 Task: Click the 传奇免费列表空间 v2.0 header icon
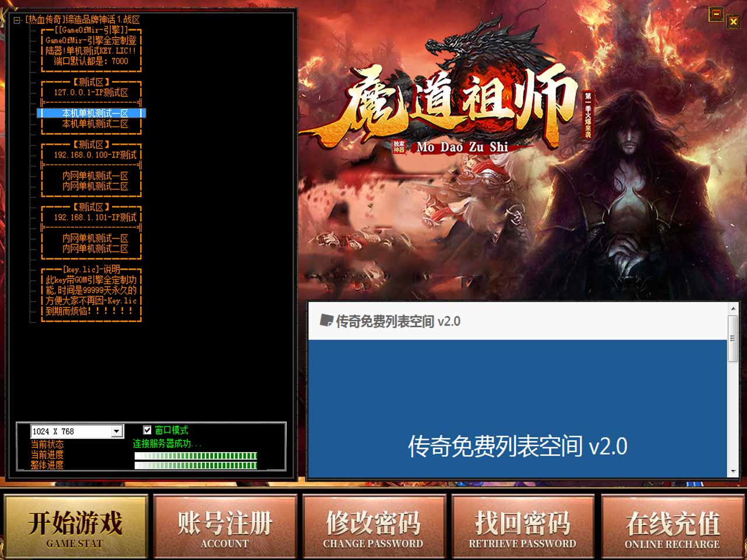click(x=326, y=320)
